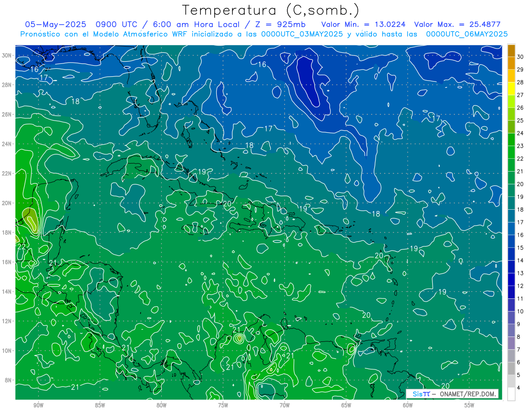Click the 24N latitude axis label
This screenshot has width=532, height=411.
coord(7,144)
